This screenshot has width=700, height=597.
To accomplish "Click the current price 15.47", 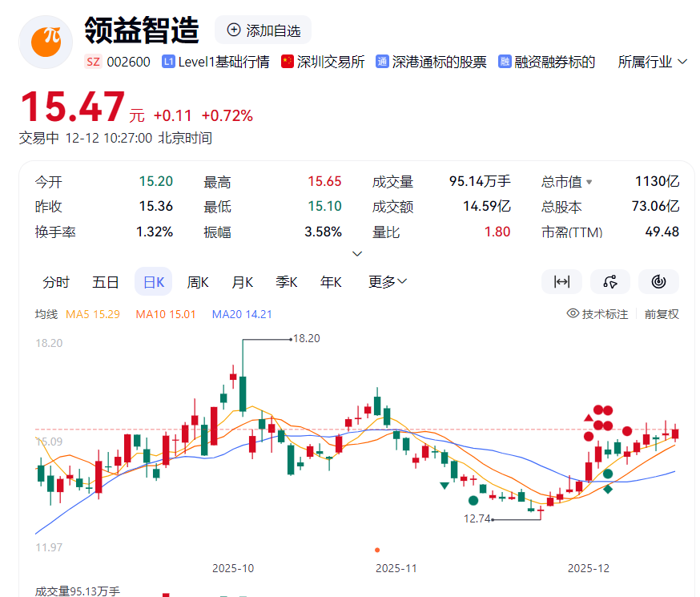I will point(73,107).
